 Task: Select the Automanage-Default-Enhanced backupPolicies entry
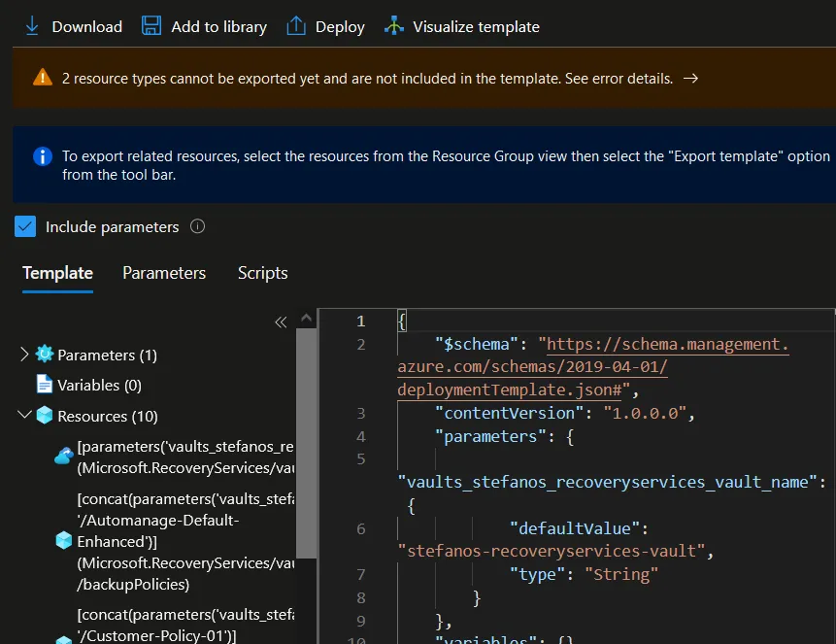point(185,542)
